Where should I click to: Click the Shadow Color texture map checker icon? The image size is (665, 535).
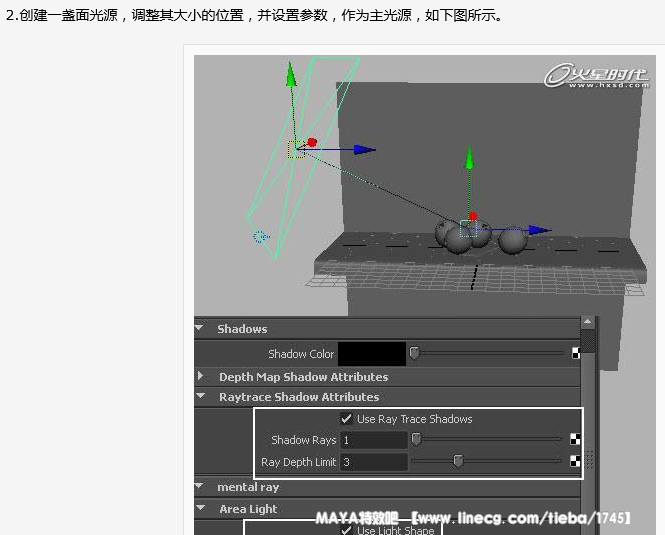point(576,353)
